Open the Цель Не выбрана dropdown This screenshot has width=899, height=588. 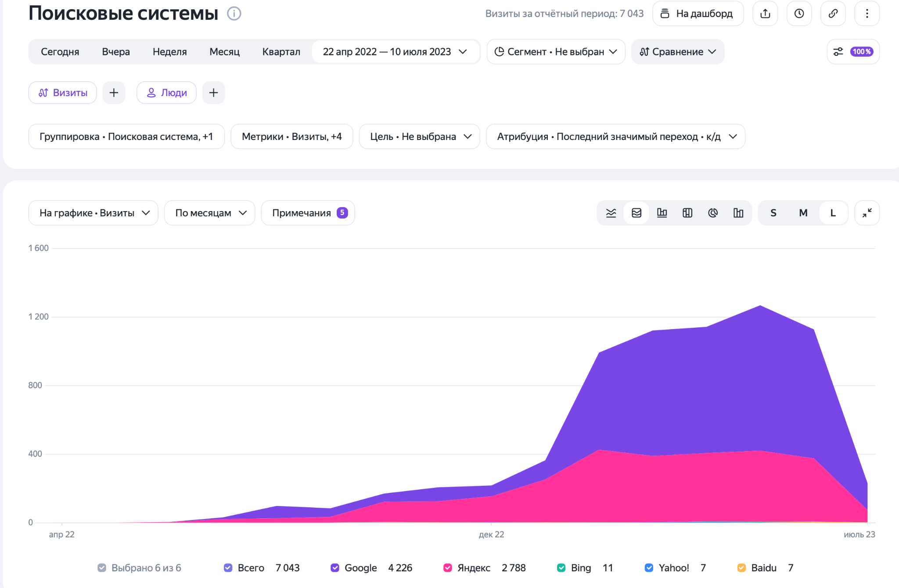(x=419, y=136)
